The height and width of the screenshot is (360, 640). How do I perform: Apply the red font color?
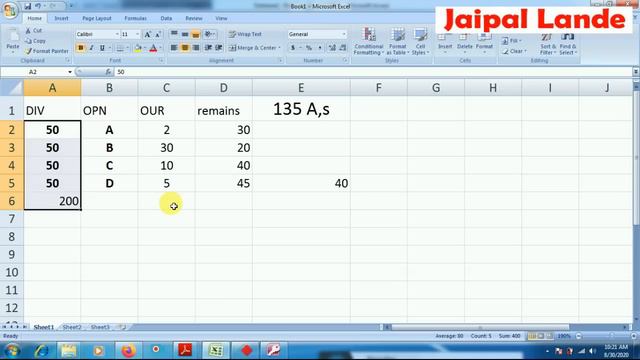tap(153, 48)
